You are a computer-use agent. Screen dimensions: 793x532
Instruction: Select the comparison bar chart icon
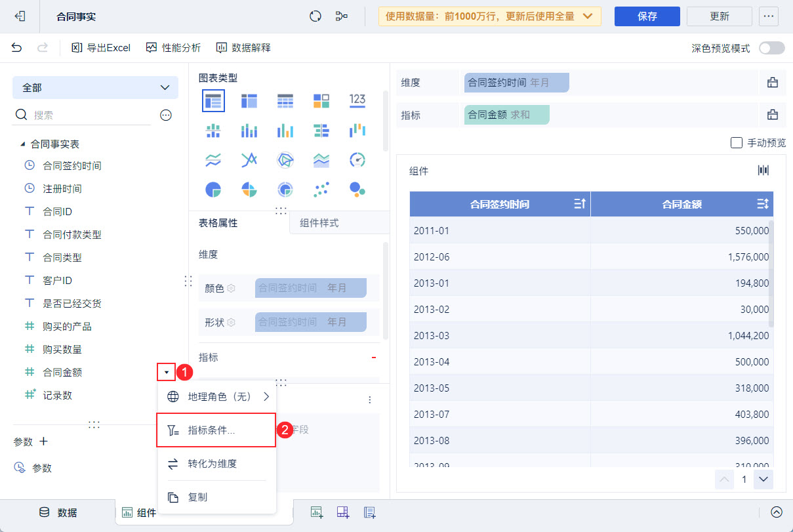(321, 130)
